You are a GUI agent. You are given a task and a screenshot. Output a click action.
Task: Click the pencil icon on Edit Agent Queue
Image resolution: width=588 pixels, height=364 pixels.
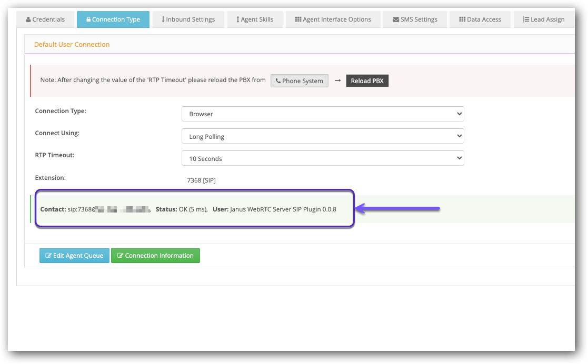(x=48, y=256)
